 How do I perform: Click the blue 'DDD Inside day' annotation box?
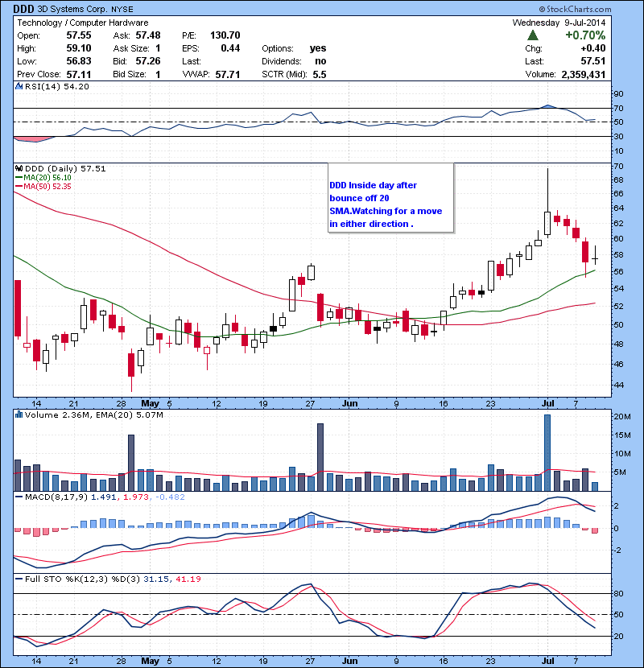391,199
